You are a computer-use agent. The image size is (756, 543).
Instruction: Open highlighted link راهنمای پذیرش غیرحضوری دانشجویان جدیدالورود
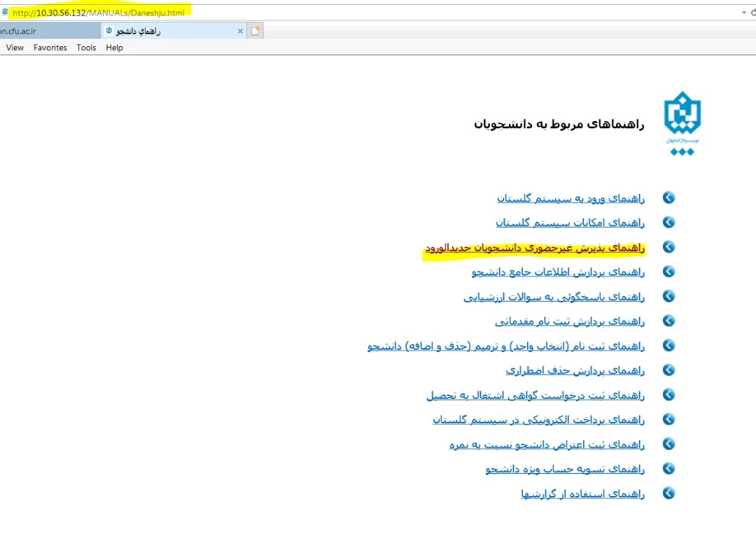(535, 248)
